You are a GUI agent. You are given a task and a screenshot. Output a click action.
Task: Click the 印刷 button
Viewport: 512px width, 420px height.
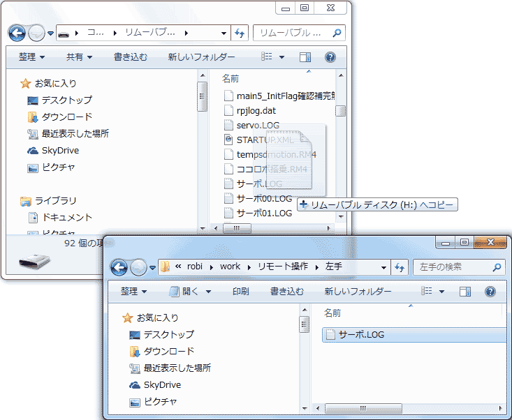point(240,292)
